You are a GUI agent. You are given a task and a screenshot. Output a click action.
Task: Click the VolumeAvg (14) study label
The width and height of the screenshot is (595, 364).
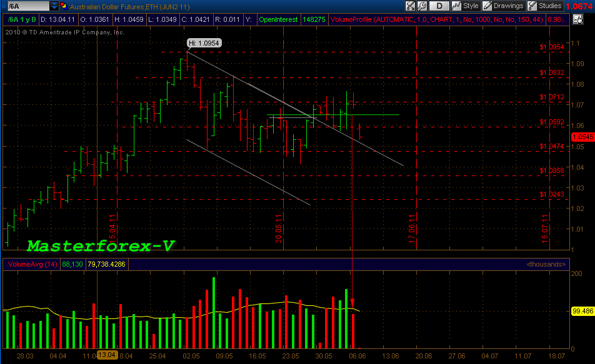point(32,264)
